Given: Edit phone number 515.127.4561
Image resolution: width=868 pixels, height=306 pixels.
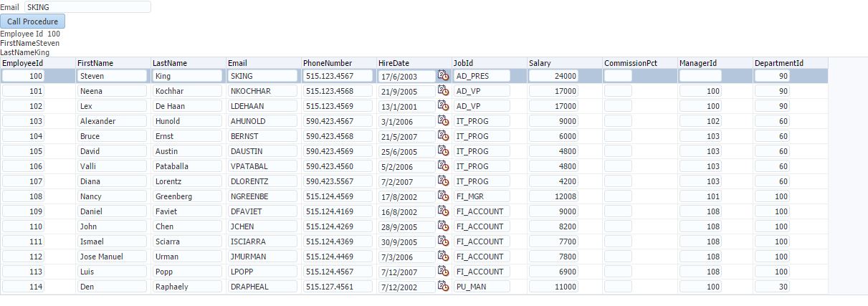Looking at the screenshot, I should pos(338,287).
